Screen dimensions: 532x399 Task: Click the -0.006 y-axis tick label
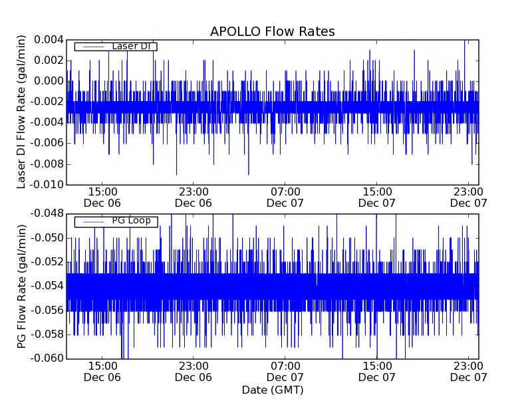coord(47,143)
